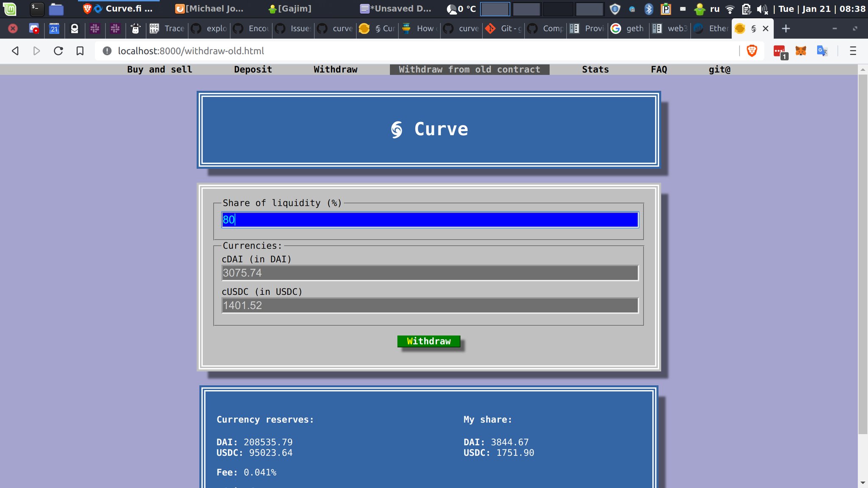Viewport: 868px width, 488px height.
Task: Open the git@ link
Action: click(x=719, y=69)
